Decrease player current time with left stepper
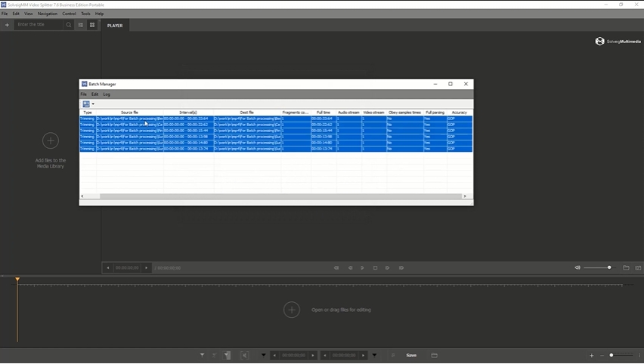The width and height of the screenshot is (644, 364). tap(108, 268)
